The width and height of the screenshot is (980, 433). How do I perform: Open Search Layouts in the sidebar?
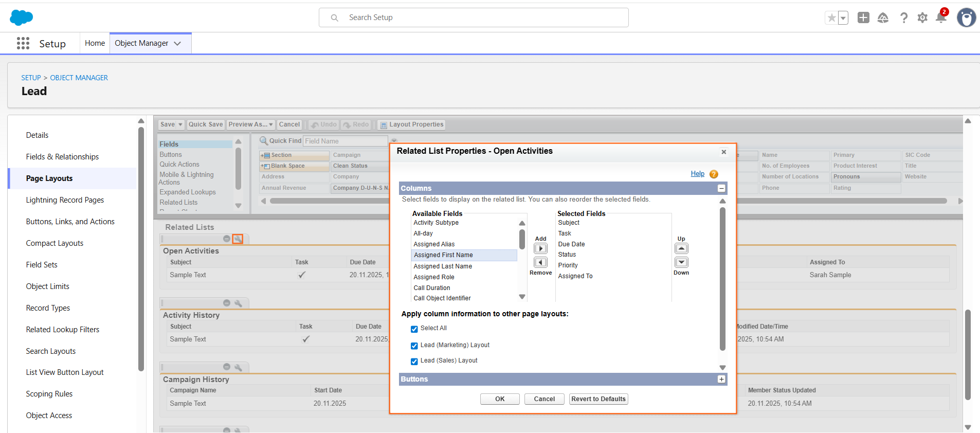click(x=51, y=351)
